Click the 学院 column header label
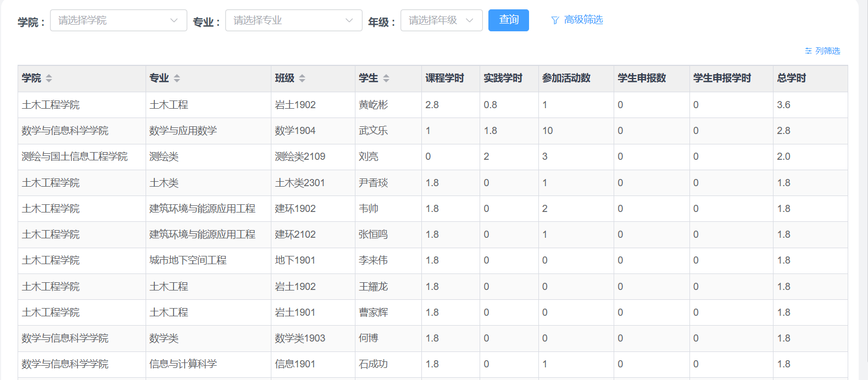 pos(31,78)
